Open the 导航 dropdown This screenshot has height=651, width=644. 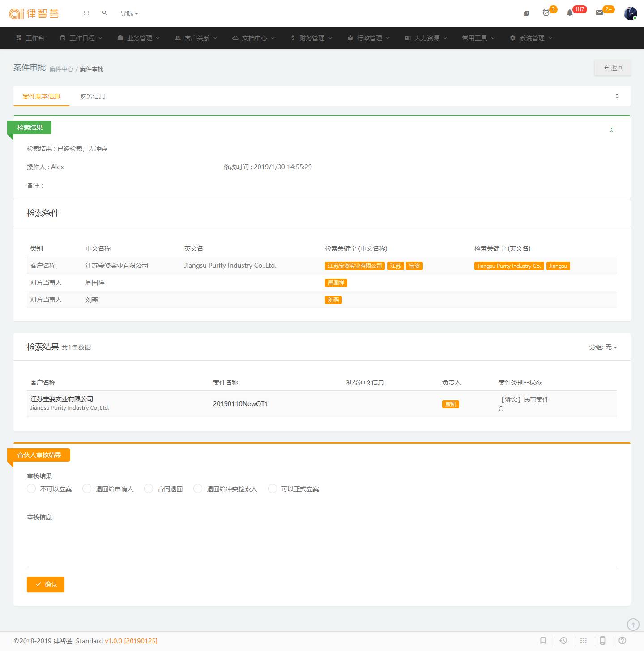pos(129,13)
